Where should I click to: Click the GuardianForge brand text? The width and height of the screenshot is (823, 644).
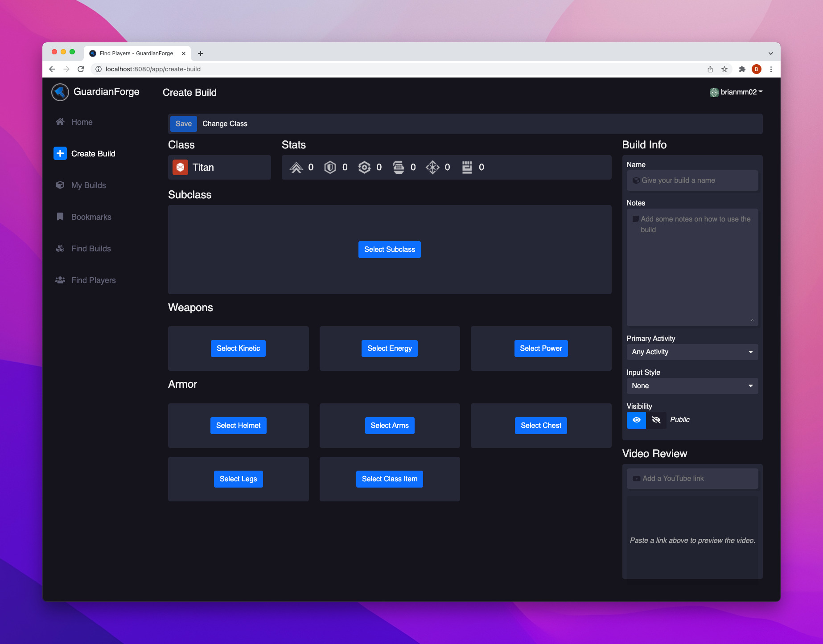pyautogui.click(x=107, y=92)
